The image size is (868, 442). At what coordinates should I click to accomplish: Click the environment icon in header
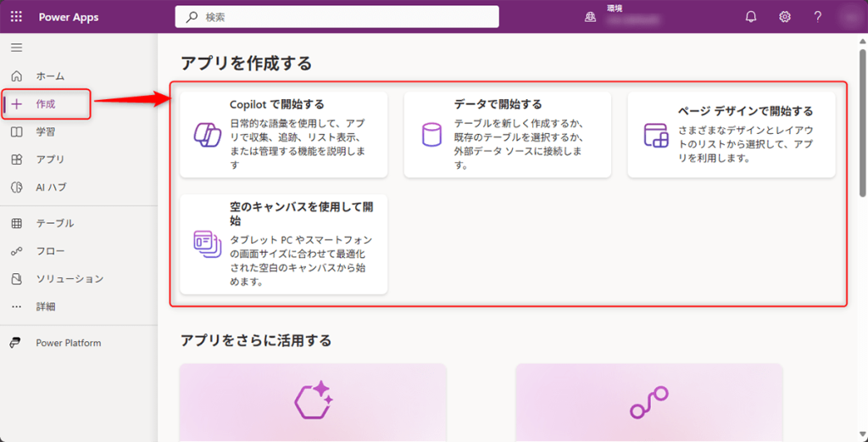coord(590,17)
